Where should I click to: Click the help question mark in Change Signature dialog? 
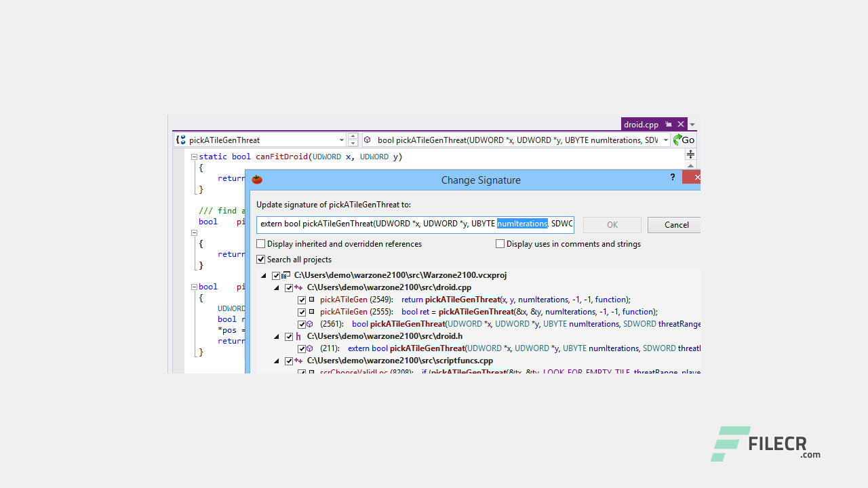tap(673, 177)
